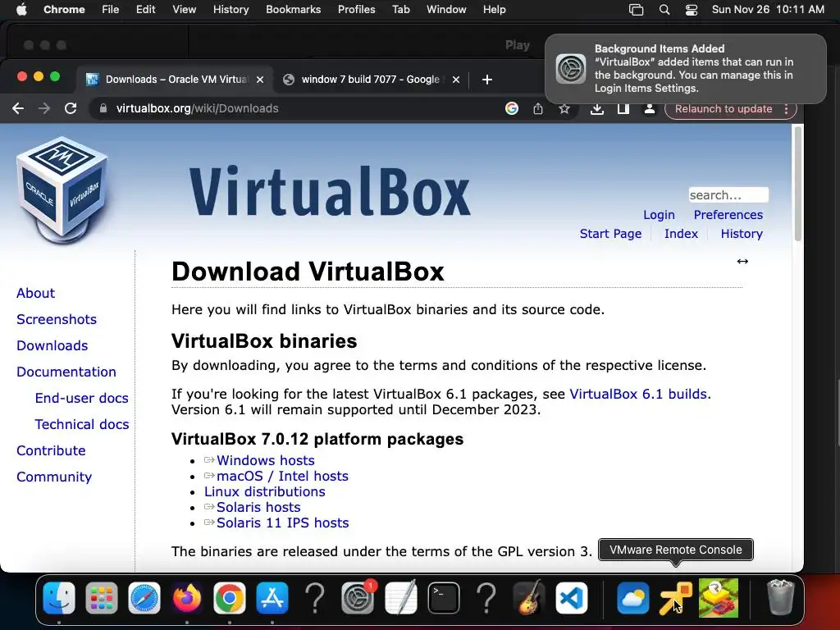
Task: Click the Google icon in address bar
Action: click(512, 109)
